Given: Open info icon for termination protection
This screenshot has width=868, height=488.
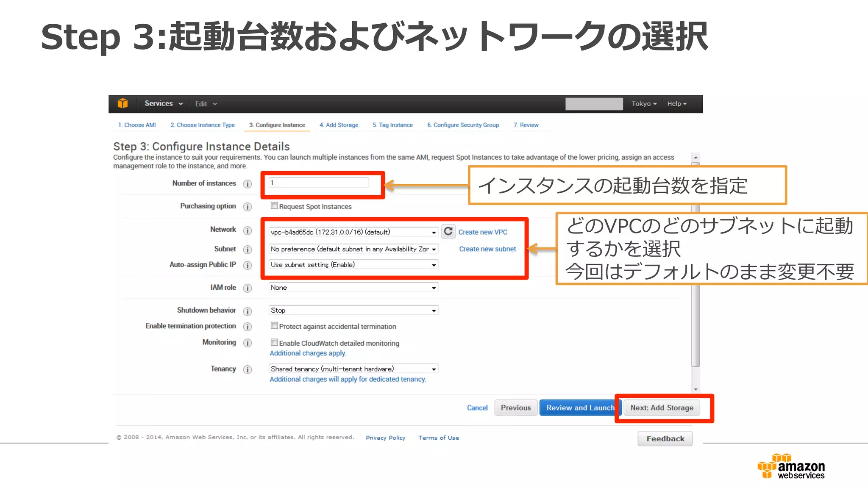Looking at the screenshot, I should click(x=248, y=327).
